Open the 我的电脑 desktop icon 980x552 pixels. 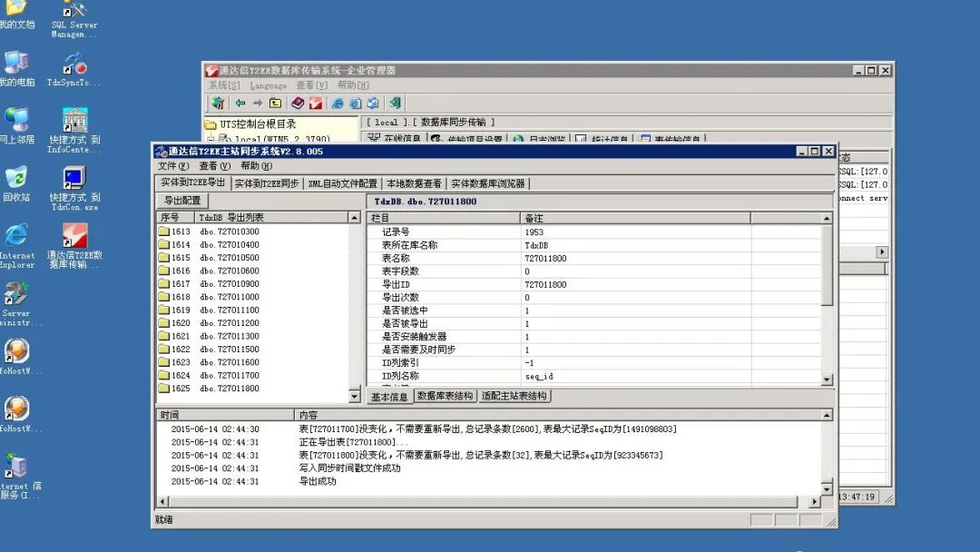[x=17, y=69]
